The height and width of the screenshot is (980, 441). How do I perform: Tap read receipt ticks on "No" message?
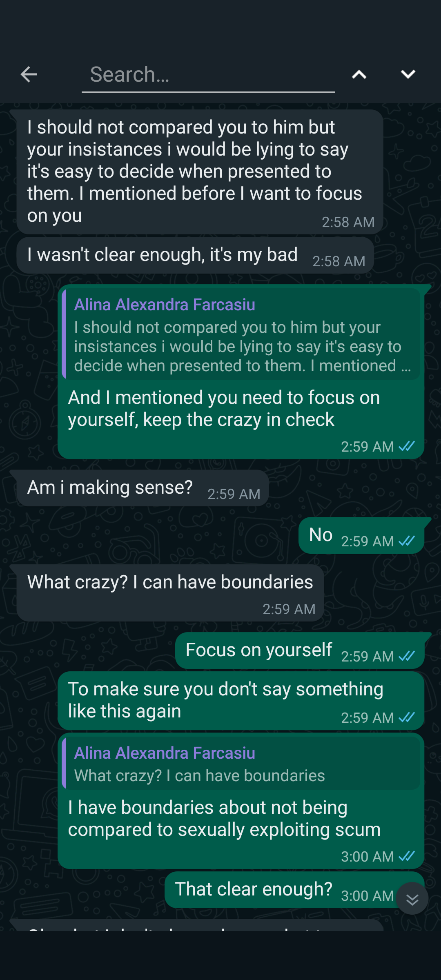click(407, 541)
